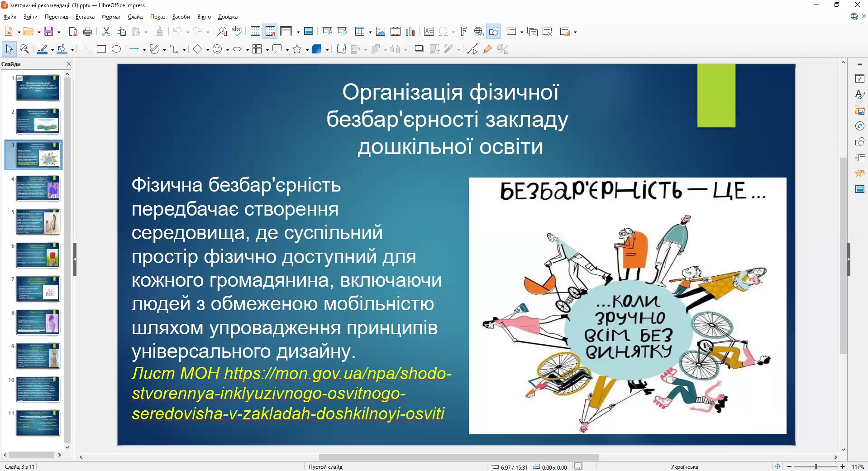Insert a chart
The height and width of the screenshot is (471, 868).
410,31
